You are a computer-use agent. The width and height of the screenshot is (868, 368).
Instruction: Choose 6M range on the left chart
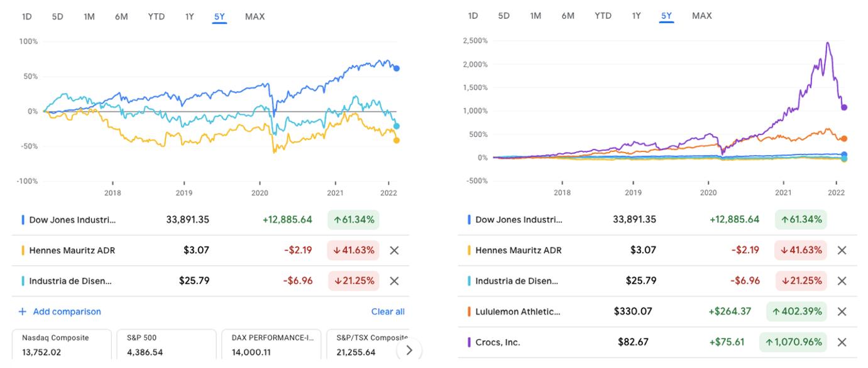(x=121, y=17)
